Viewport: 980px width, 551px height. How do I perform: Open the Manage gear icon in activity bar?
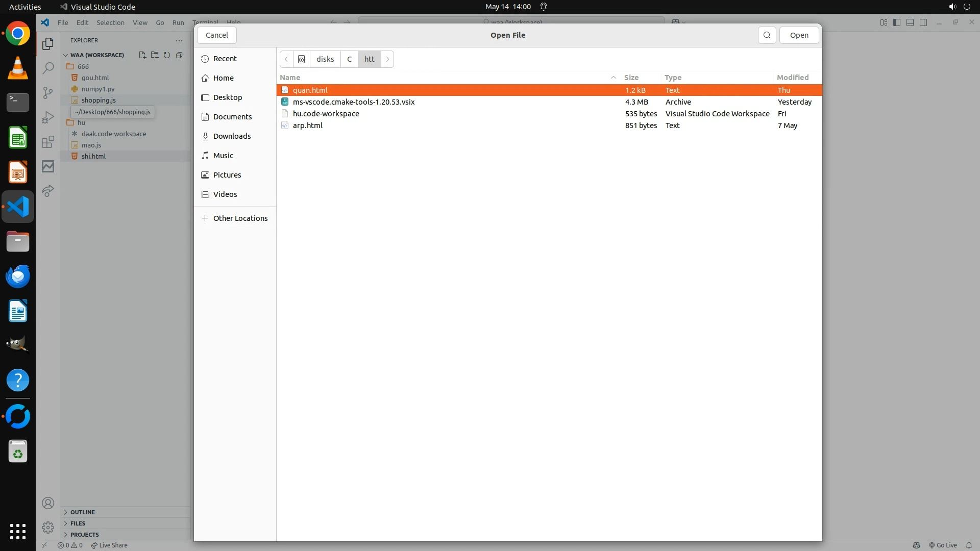click(48, 527)
